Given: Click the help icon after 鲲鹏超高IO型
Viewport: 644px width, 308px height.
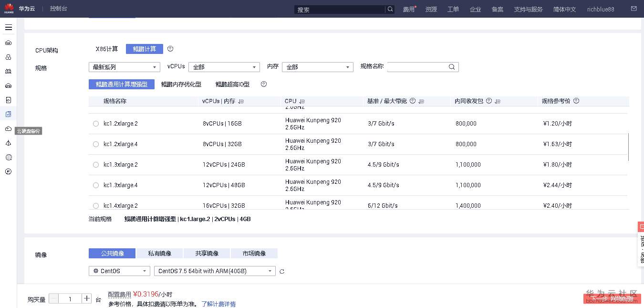Looking at the screenshot, I should point(264,84).
